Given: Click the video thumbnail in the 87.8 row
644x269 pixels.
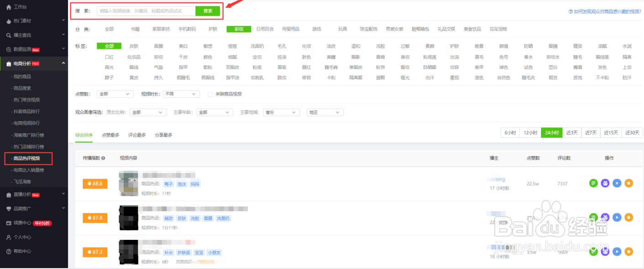Looking at the screenshot, I should (128, 217).
